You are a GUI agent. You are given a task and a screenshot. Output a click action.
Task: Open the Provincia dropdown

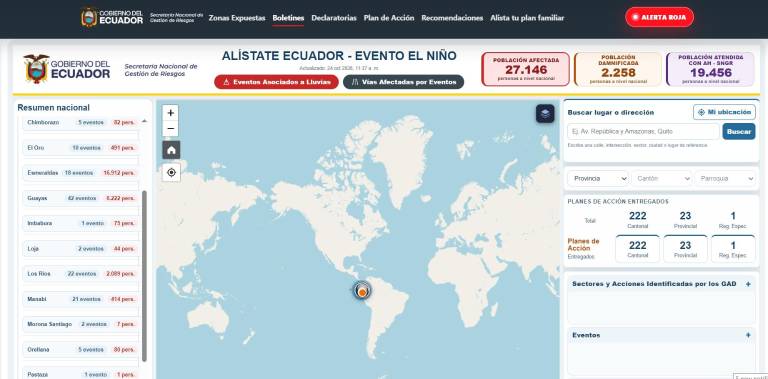click(598, 179)
